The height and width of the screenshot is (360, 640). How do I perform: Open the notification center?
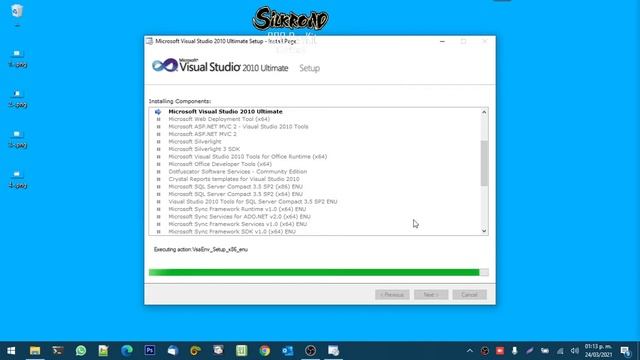626,351
